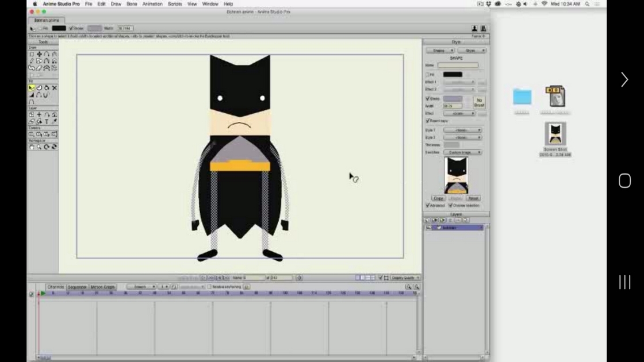Toggle the Round caps checkbox
Image resolution: width=644 pixels, height=362 pixels.
pyautogui.click(x=428, y=121)
